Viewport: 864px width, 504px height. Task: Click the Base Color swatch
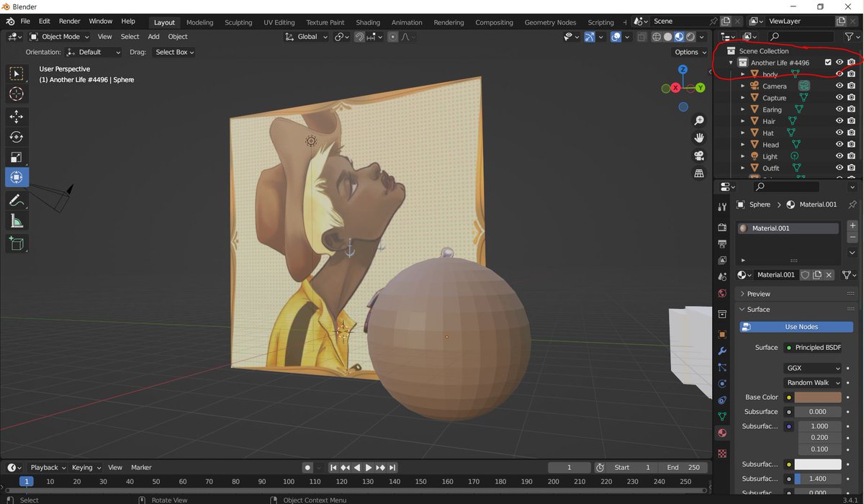click(819, 397)
